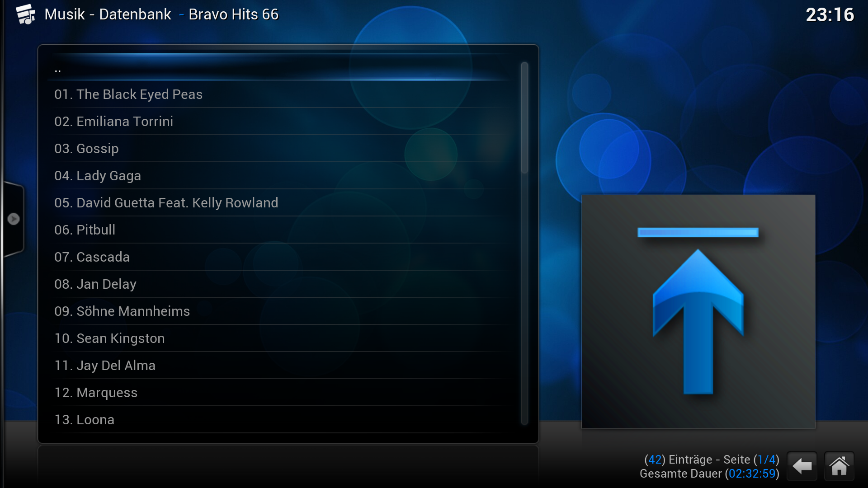Viewport: 868px width, 488px height.
Task: Click the back arrow button
Action: pyautogui.click(x=802, y=466)
